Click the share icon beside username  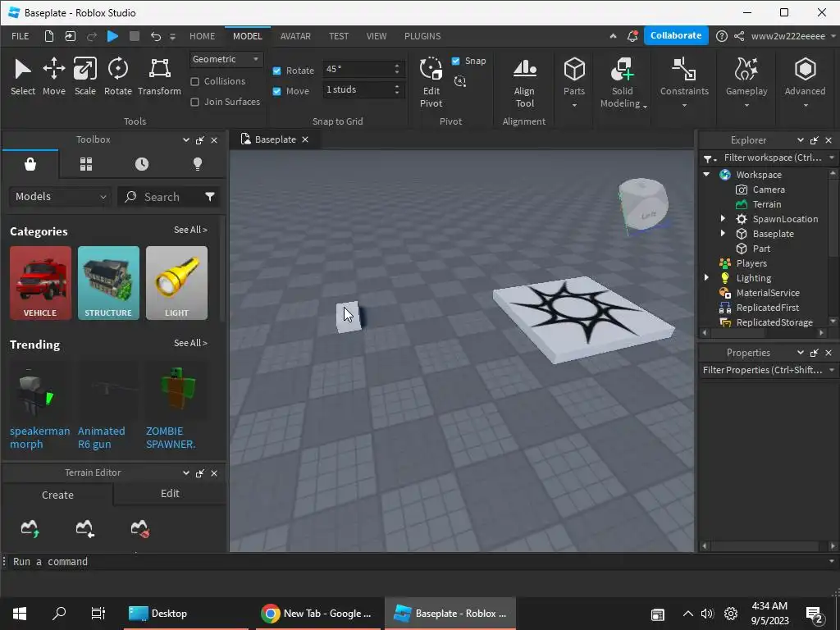point(739,36)
